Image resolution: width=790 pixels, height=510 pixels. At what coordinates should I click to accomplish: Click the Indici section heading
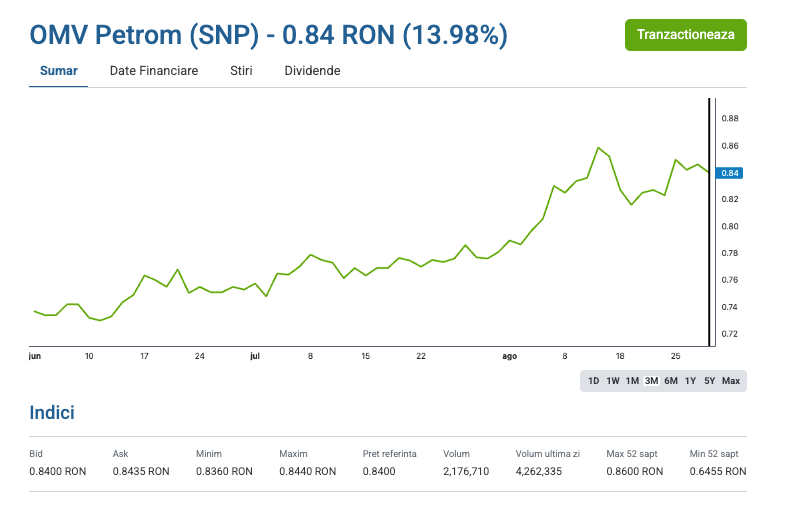[52, 413]
